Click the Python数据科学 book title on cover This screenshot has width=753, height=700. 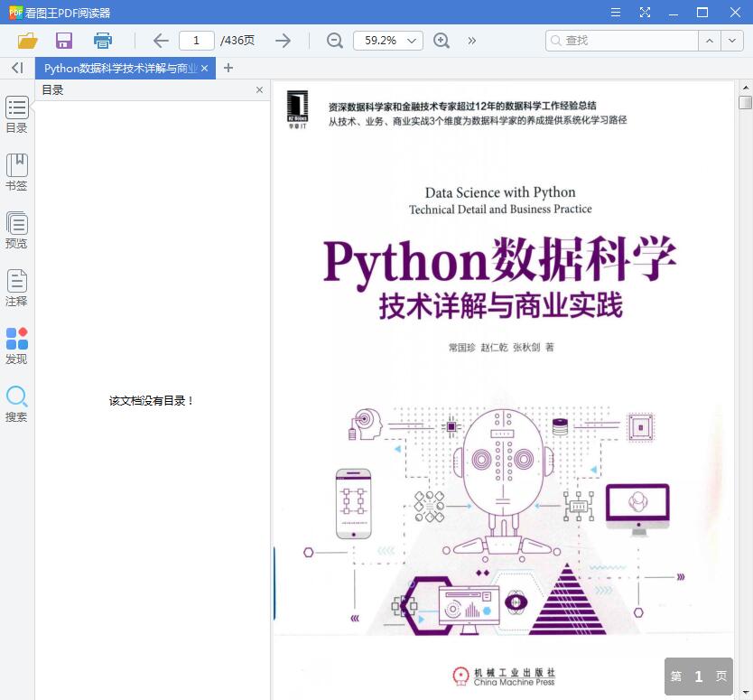point(499,262)
